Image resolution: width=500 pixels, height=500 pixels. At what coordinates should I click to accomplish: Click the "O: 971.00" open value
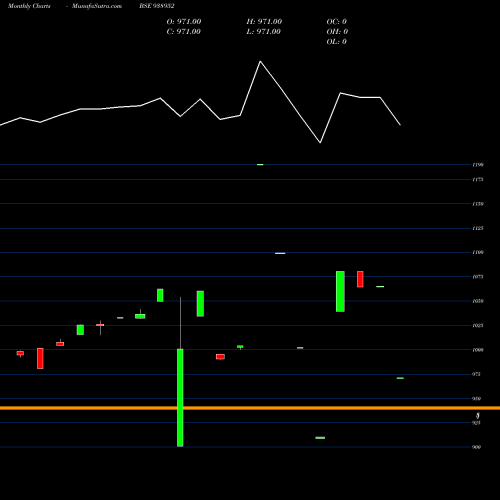(184, 22)
